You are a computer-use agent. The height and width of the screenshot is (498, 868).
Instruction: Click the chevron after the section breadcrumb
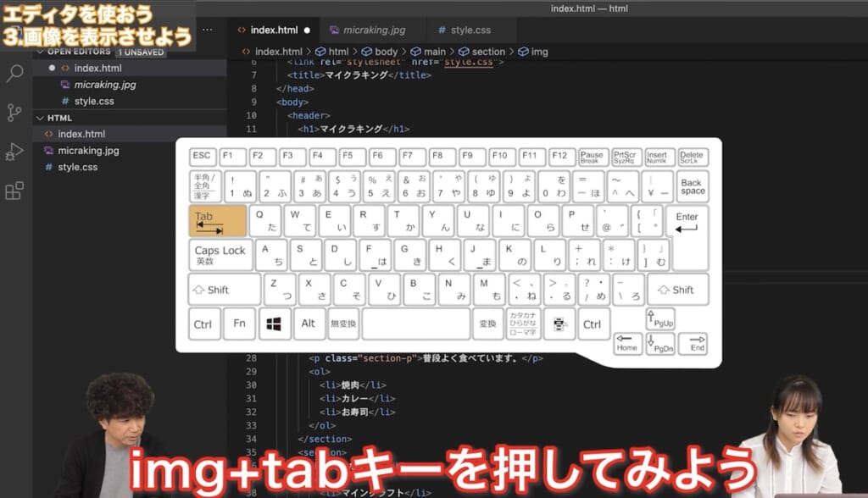513,51
